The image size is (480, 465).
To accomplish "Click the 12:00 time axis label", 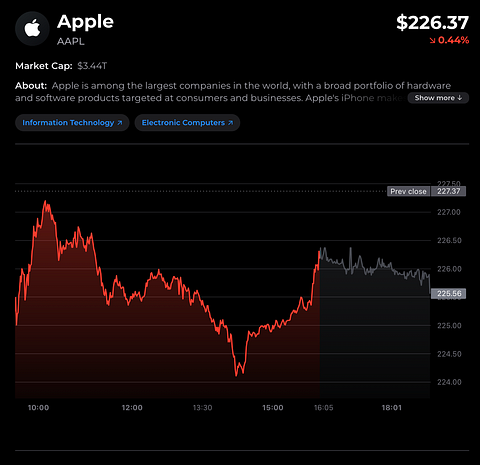I will tap(132, 408).
